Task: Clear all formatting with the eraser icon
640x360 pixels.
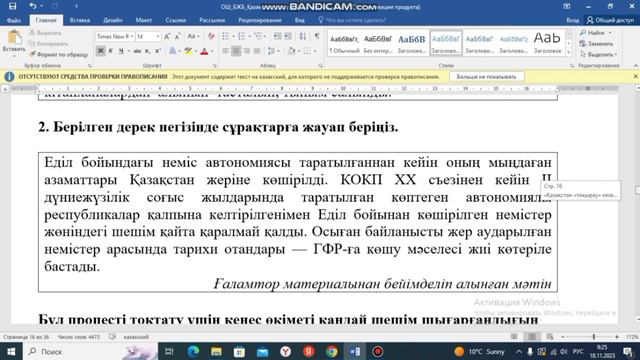Action: click(x=211, y=37)
